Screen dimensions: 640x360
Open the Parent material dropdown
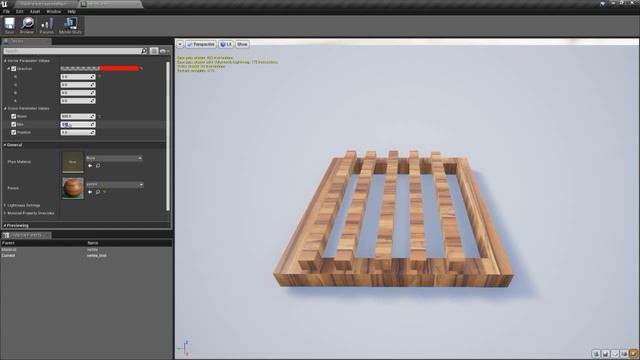click(115, 184)
